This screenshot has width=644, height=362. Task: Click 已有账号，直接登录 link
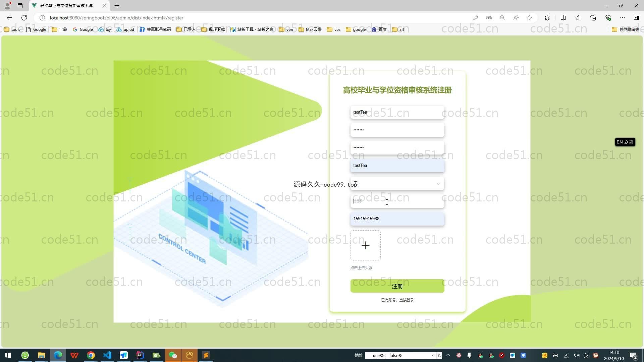397,300
